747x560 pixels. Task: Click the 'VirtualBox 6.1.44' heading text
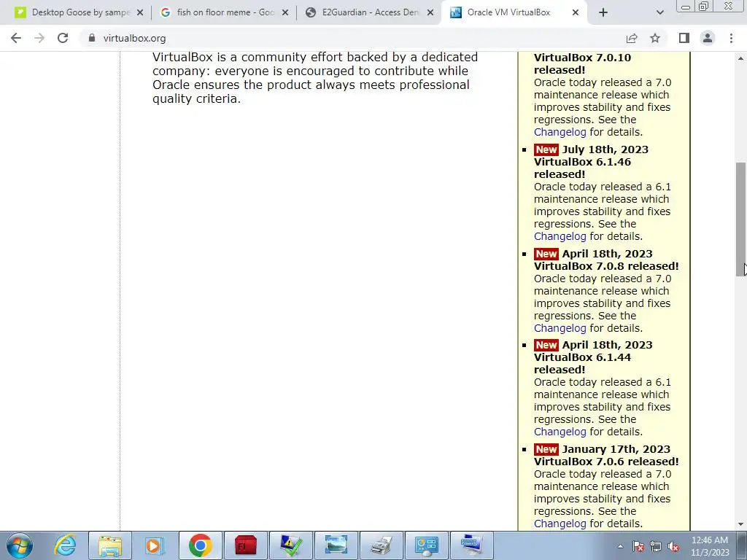(x=582, y=357)
